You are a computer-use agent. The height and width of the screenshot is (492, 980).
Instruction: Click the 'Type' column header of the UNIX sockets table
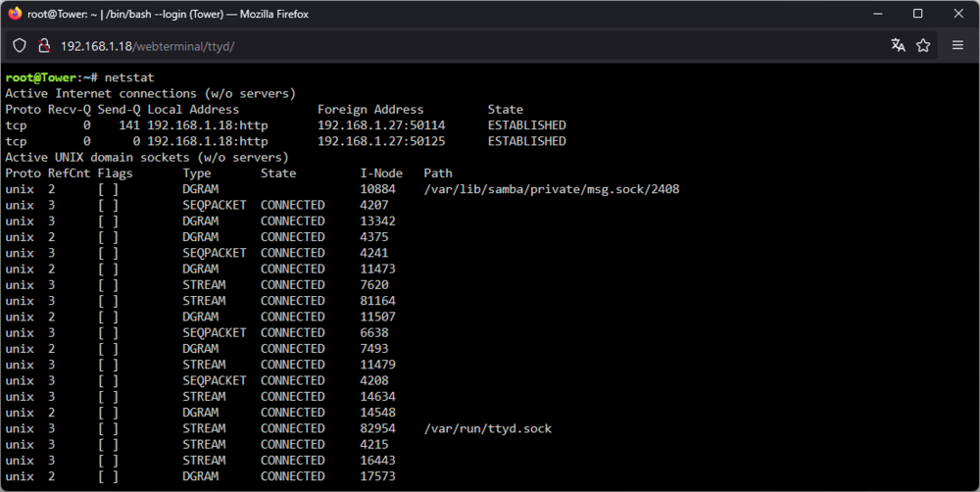(x=197, y=173)
